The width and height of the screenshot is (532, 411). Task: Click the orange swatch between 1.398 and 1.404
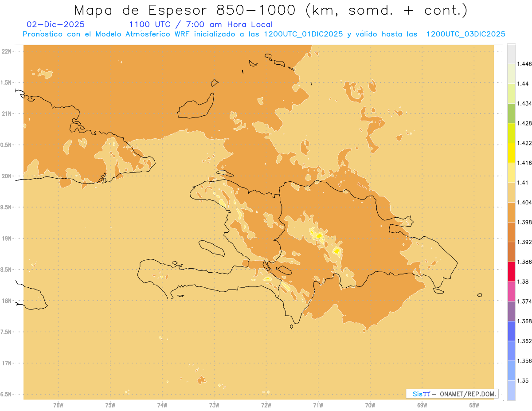511,212
